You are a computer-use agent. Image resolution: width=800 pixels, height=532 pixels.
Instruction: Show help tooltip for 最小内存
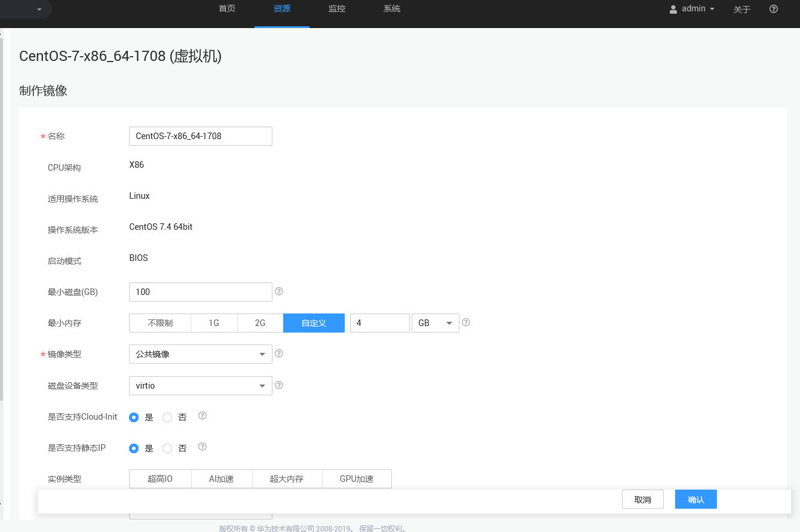click(x=466, y=322)
